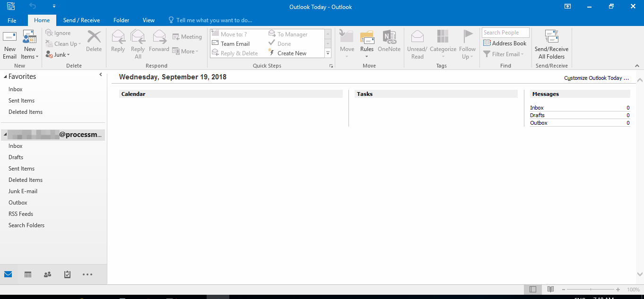The height and width of the screenshot is (299, 644).
Task: Select the Reading view button in status bar
Action: click(550, 289)
